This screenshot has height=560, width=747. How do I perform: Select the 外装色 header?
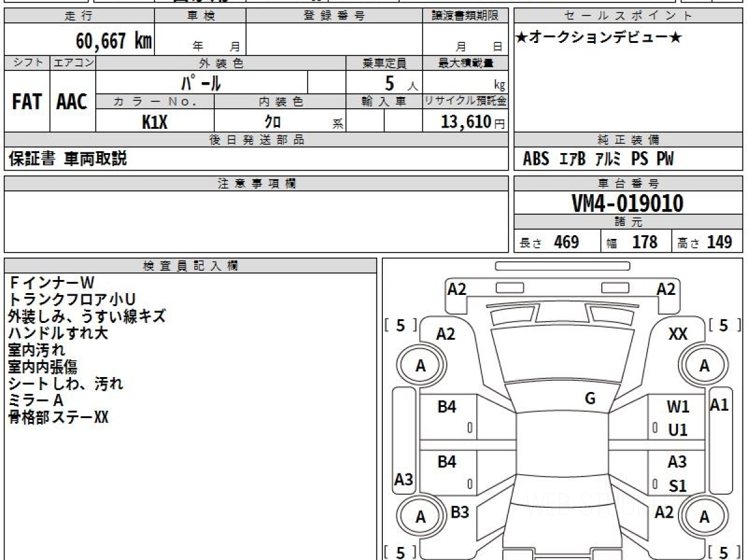point(221,63)
